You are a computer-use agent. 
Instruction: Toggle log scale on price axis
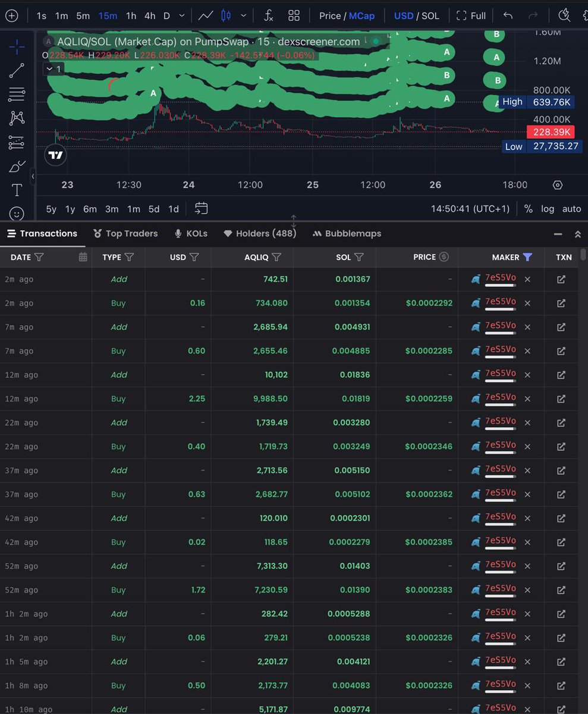pyautogui.click(x=548, y=209)
